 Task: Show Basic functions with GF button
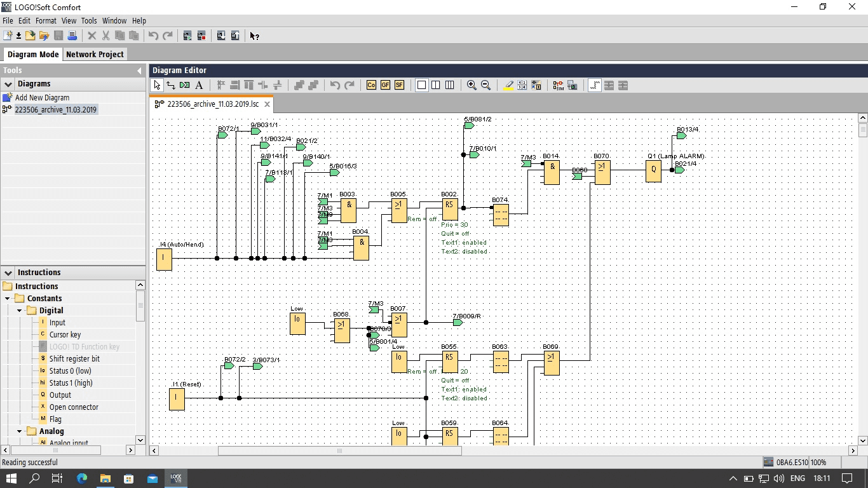coord(385,85)
